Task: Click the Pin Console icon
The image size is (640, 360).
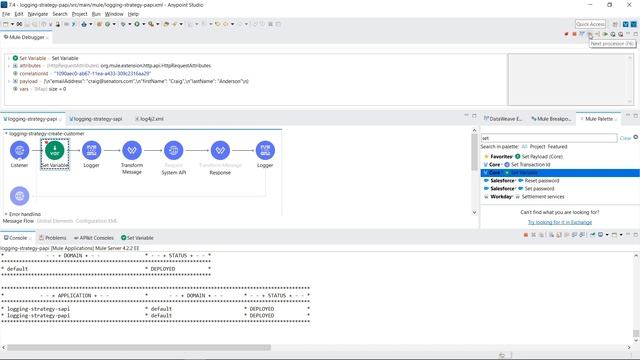Action: click(592, 235)
